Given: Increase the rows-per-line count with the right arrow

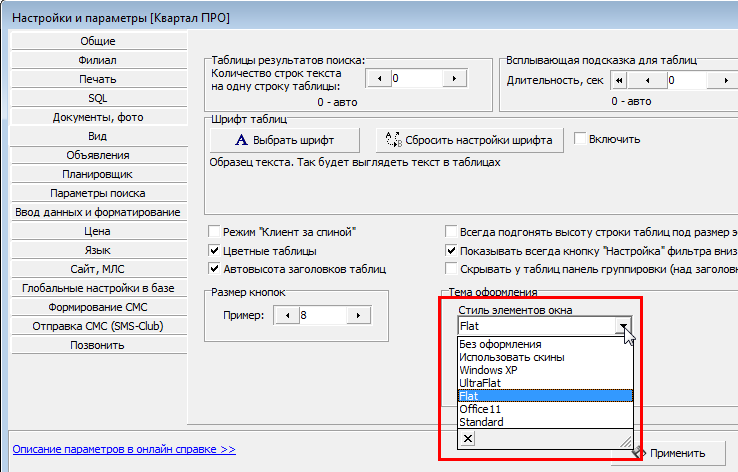Looking at the screenshot, I should click(x=456, y=78).
